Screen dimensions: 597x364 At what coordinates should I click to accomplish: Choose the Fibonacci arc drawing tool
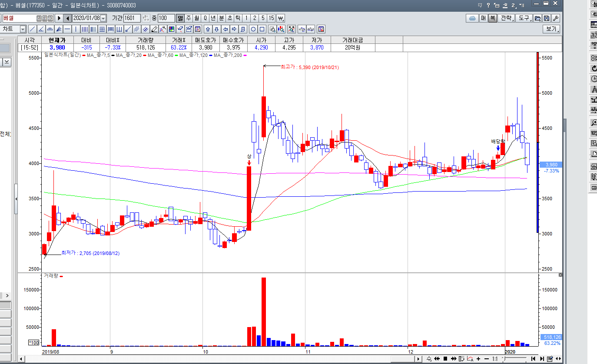[x=50, y=29]
